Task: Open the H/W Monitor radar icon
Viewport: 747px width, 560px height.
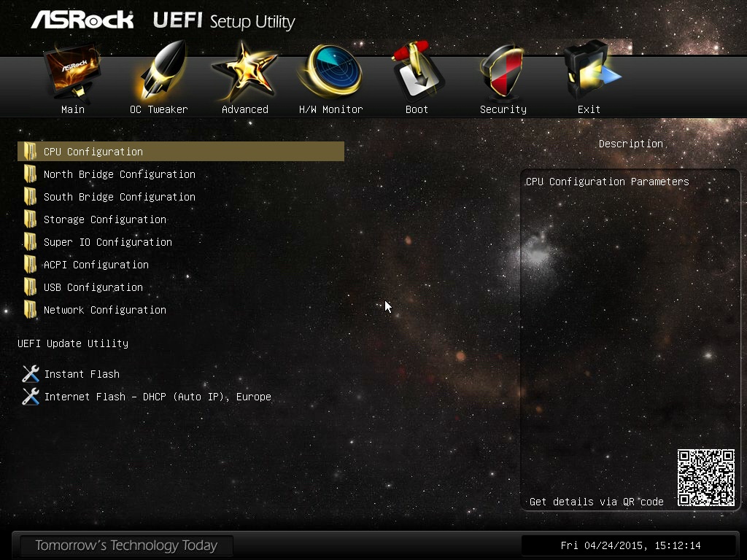Action: (332, 71)
